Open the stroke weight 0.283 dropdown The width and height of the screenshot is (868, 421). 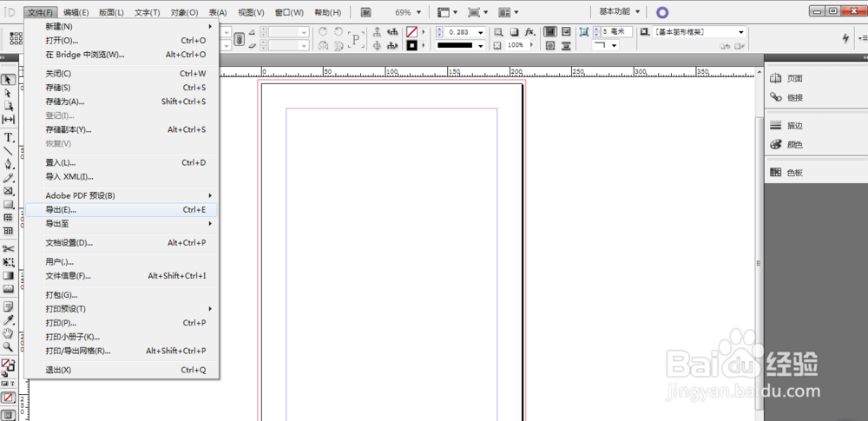tap(481, 33)
